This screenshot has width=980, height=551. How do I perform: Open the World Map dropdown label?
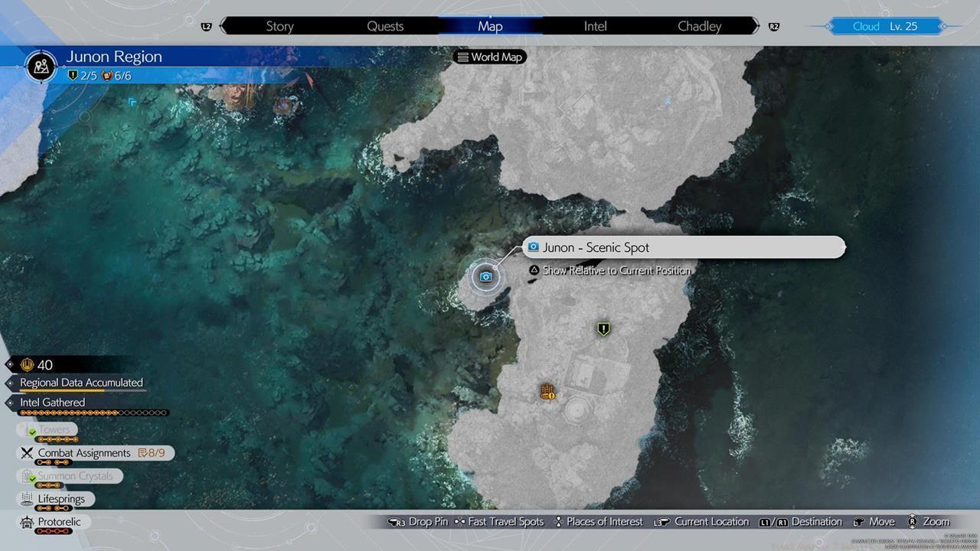[x=497, y=57]
